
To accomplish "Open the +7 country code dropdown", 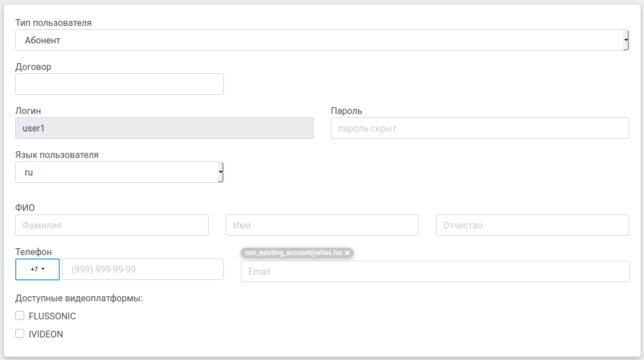I will click(x=37, y=270).
